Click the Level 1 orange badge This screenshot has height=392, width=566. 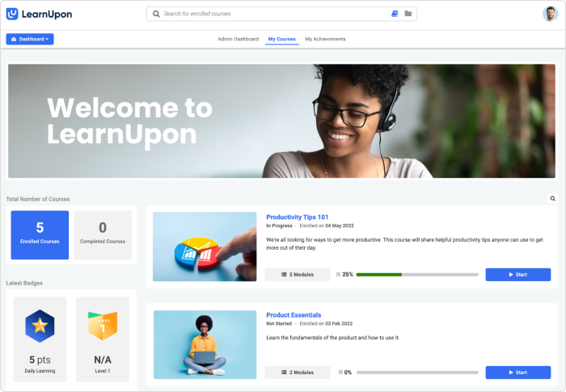(x=103, y=326)
